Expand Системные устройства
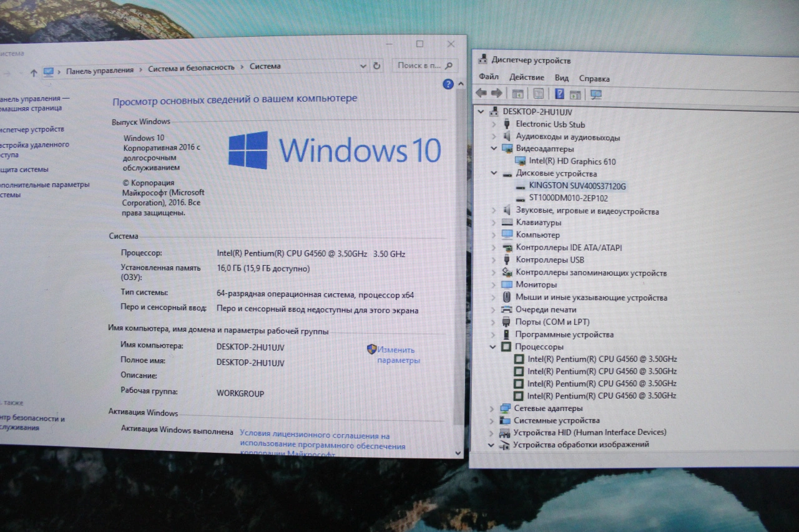This screenshot has width=799, height=532. (x=493, y=420)
